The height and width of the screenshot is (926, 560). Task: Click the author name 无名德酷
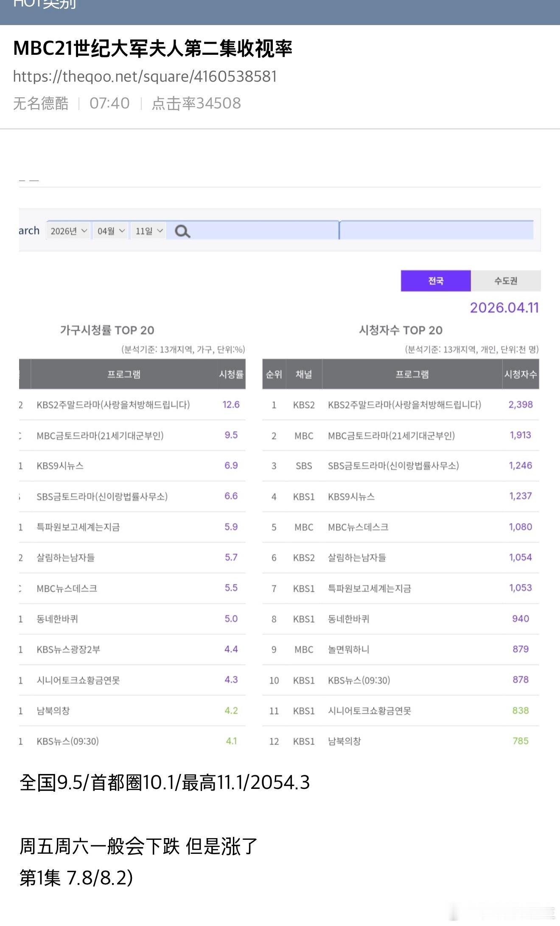coord(41,103)
